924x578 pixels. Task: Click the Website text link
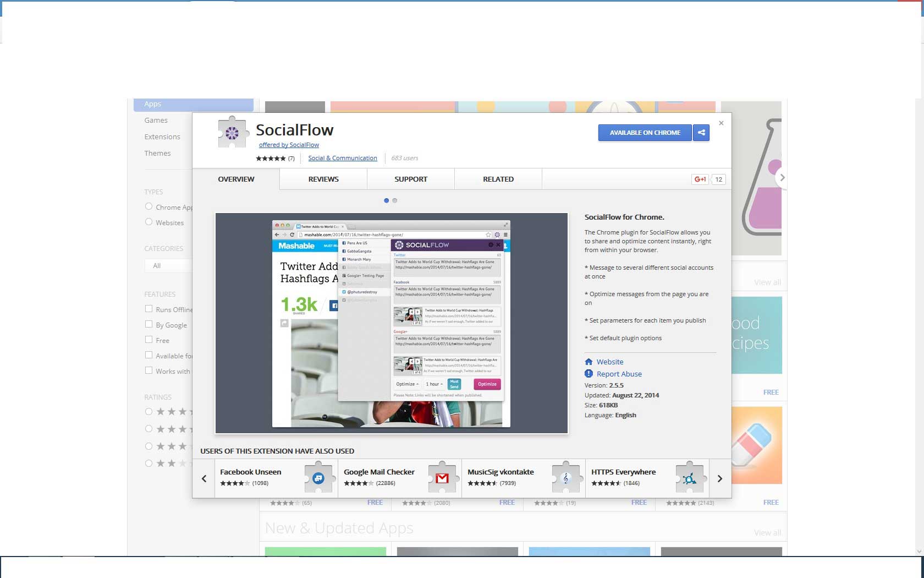coord(610,362)
